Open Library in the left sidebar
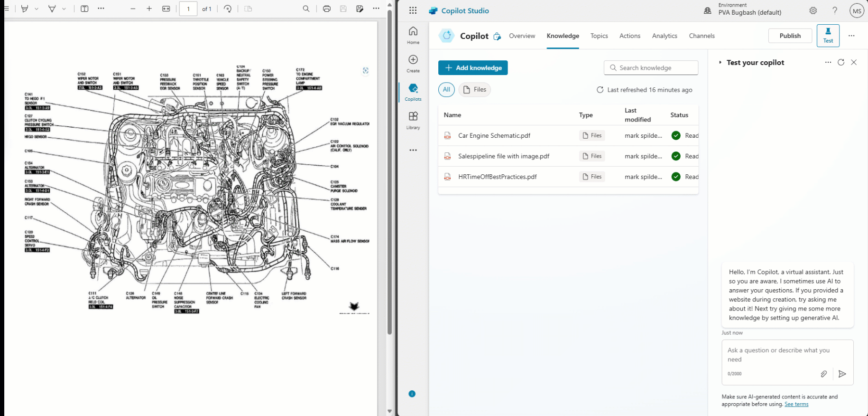Screen dimensions: 868x416 [413, 120]
